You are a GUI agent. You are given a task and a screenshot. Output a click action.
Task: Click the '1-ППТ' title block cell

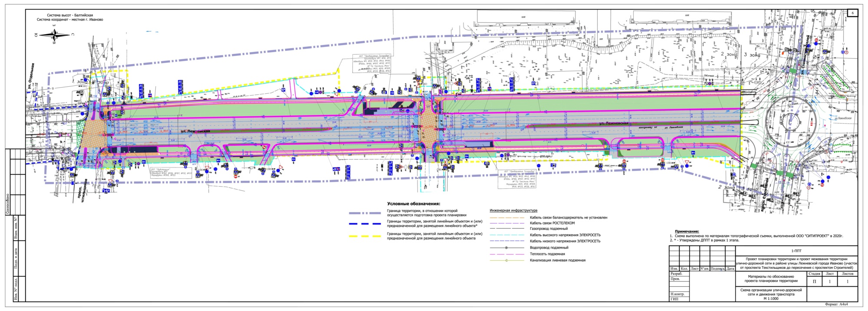pos(796,251)
